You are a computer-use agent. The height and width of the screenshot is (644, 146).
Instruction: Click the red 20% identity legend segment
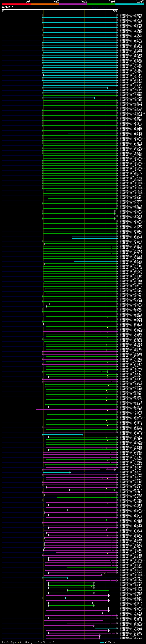point(16,4)
